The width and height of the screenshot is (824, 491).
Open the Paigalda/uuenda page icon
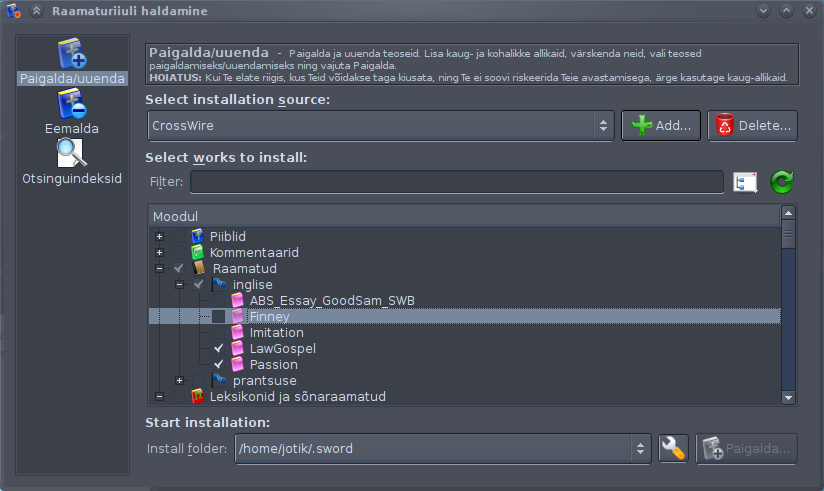(x=72, y=53)
